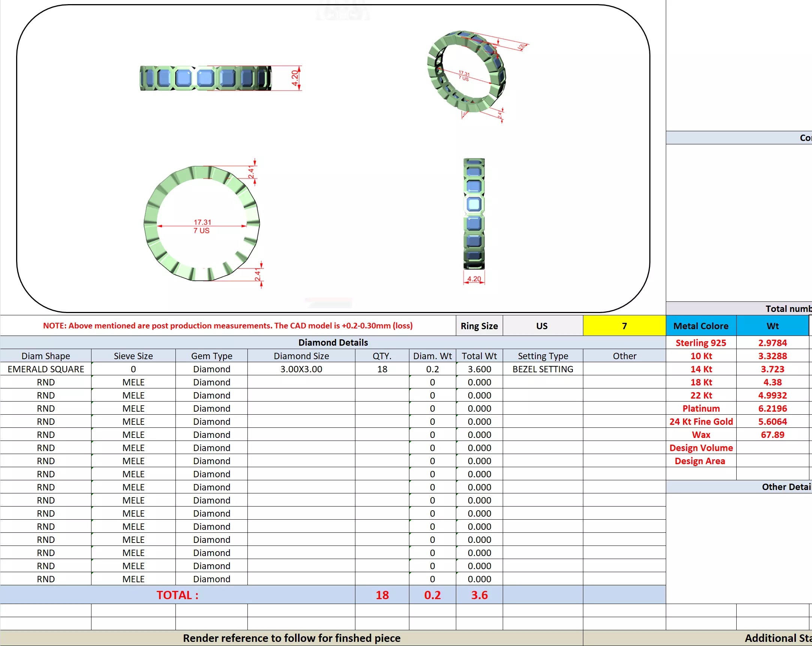This screenshot has width=812, height=646.
Task: Click the side-view ring render thumbnail
Action: click(x=205, y=78)
